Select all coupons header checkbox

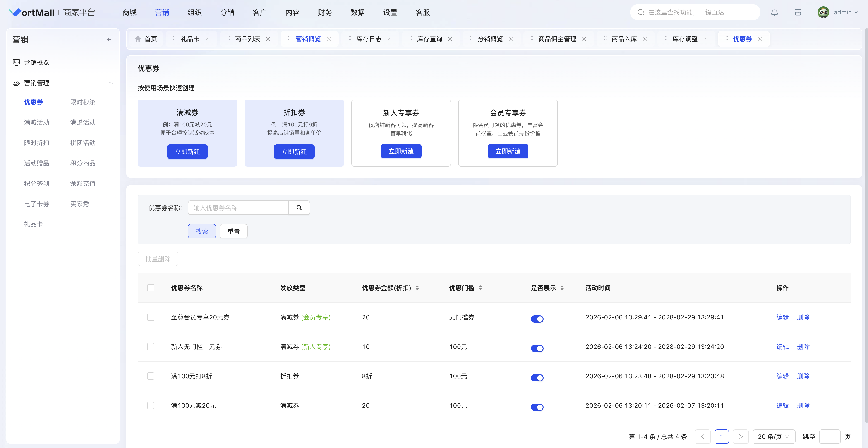pos(151,288)
